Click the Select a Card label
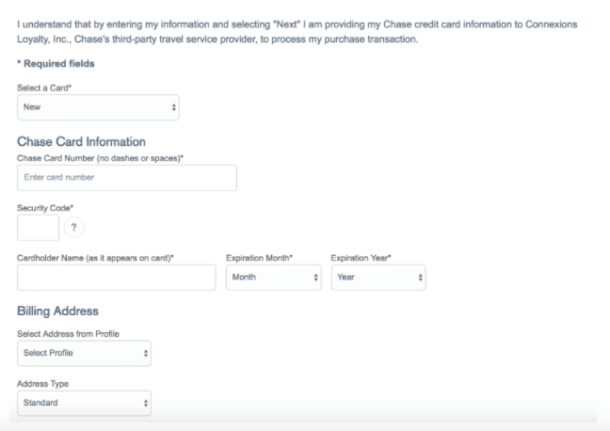 [x=44, y=88]
